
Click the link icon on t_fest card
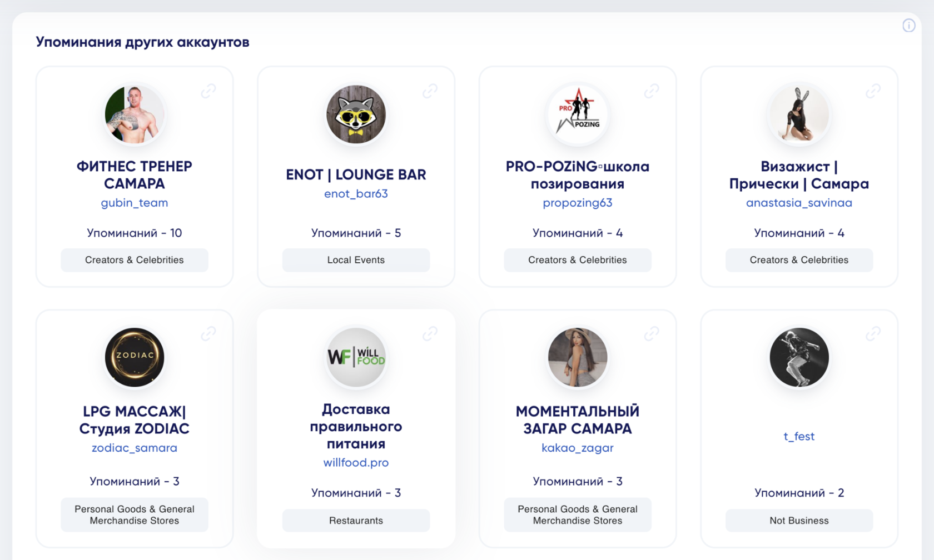pos(873,333)
